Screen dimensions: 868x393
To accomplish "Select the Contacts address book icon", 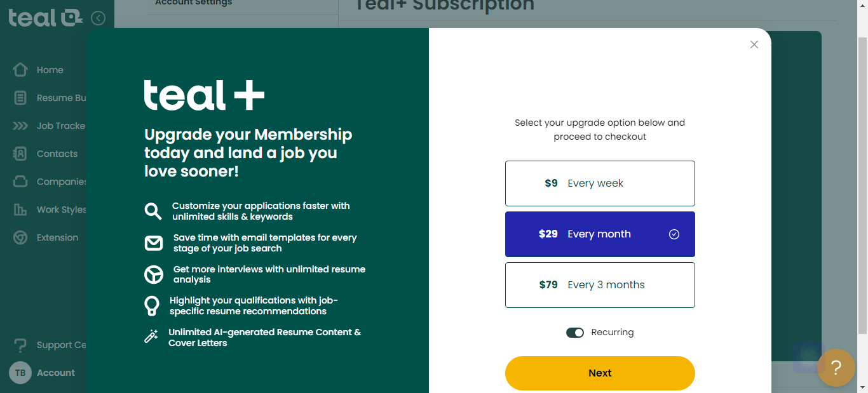I will tap(20, 154).
